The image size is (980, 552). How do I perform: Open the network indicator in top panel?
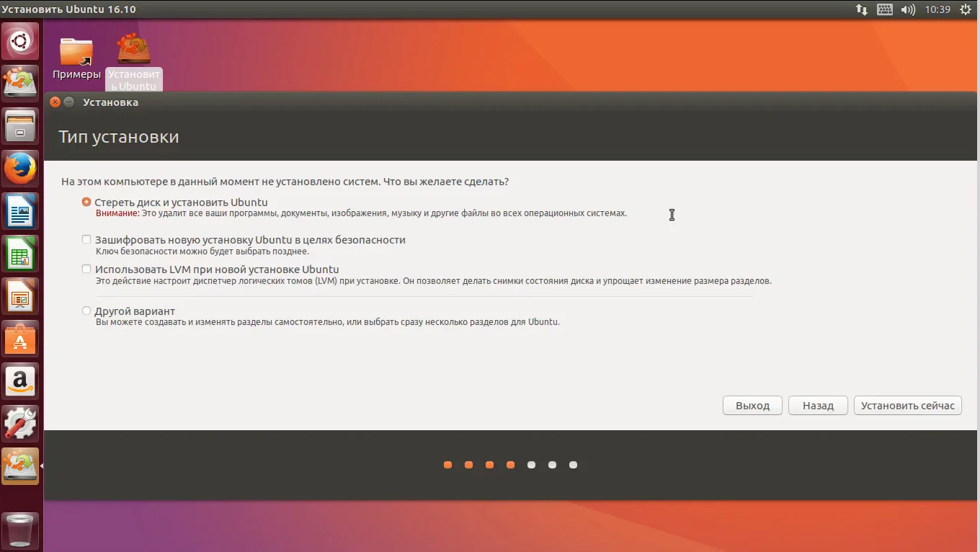(862, 9)
